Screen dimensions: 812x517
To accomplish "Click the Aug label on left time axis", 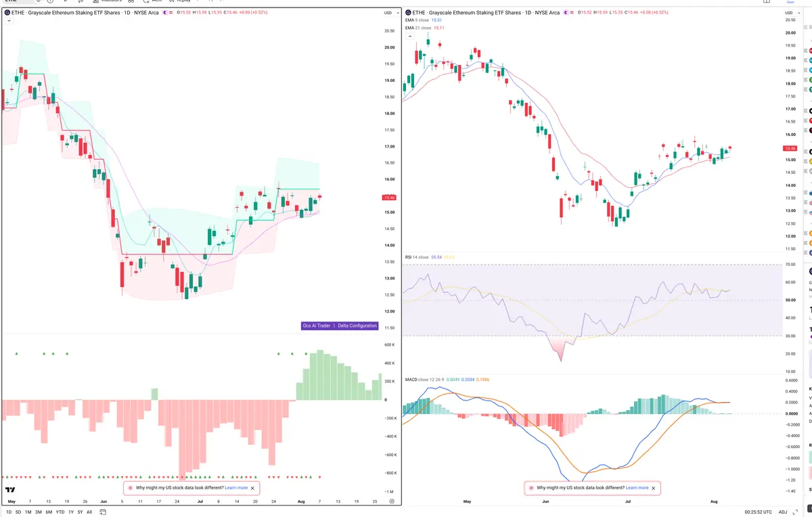I will pyautogui.click(x=300, y=501).
